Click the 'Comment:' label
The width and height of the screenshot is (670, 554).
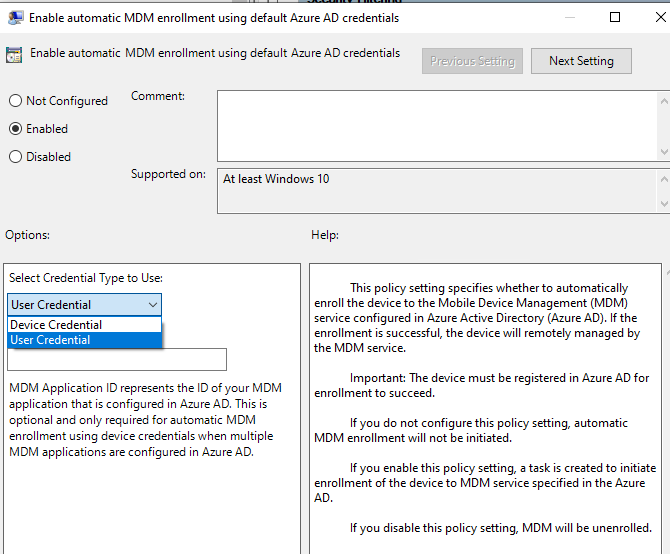point(158,96)
